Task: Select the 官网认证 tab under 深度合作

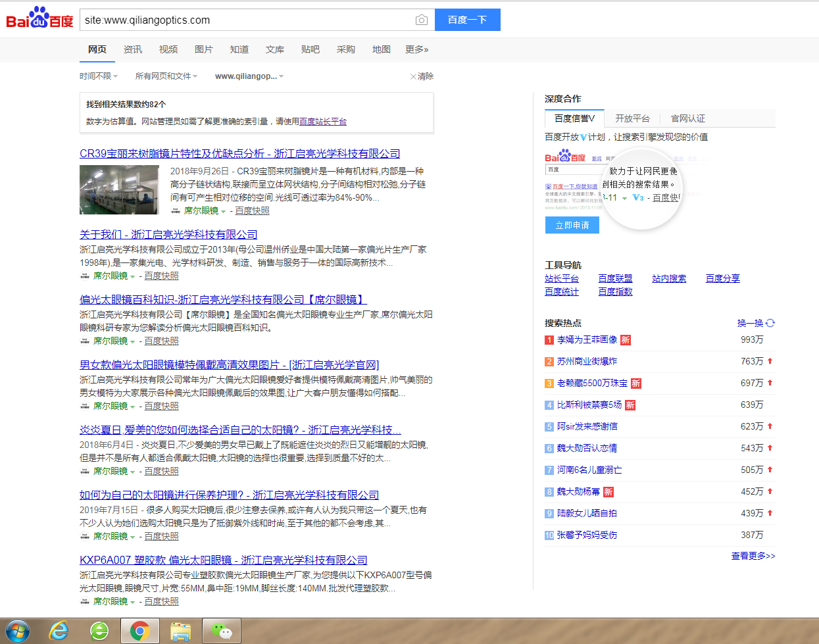Action: 688,118
